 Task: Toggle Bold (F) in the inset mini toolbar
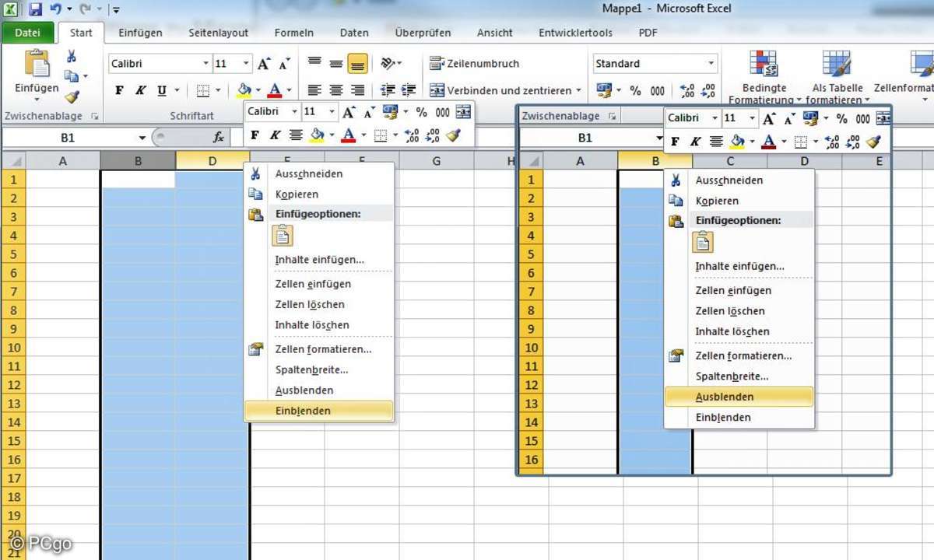[x=675, y=142]
